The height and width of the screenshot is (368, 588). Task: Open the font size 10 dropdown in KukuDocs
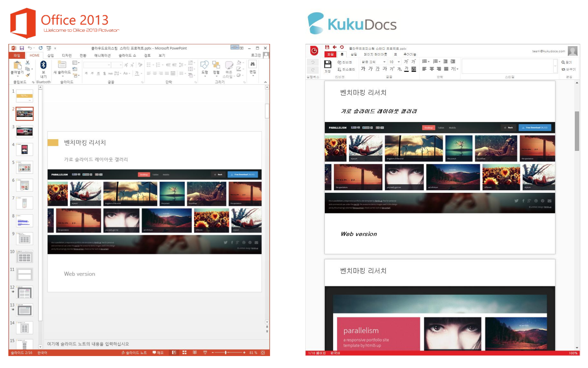(x=399, y=62)
